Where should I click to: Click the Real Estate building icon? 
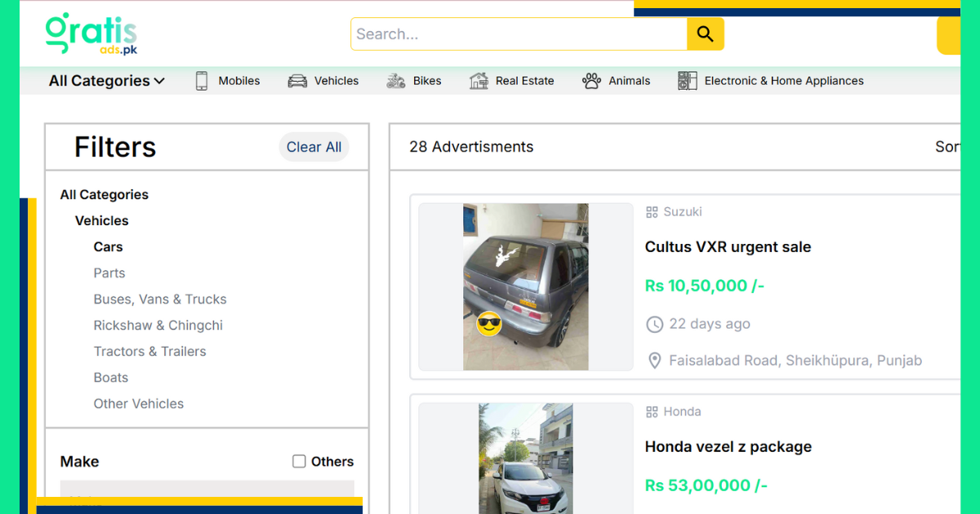pyautogui.click(x=479, y=81)
